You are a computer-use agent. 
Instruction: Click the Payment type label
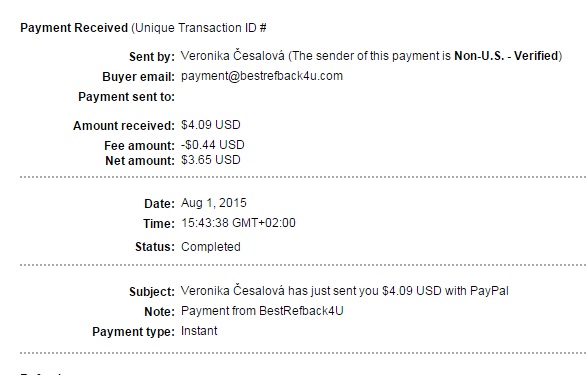(x=134, y=332)
